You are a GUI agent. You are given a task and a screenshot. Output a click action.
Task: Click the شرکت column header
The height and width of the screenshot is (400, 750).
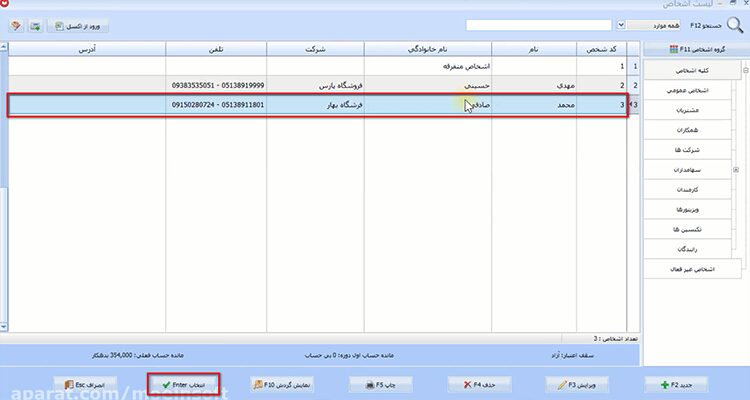315,49
